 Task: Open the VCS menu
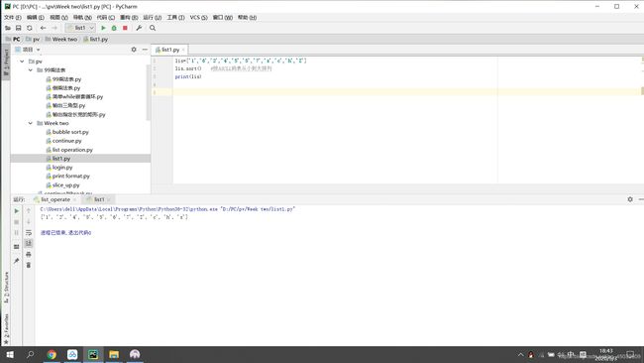pos(198,17)
